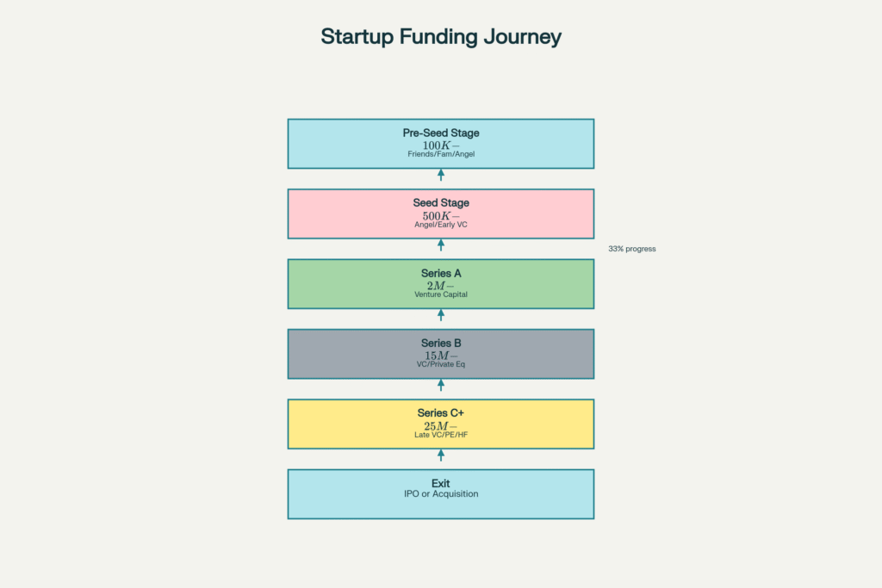
Task: Click the arrow between Pre-Seed and Seed Stage
Action: coord(441,175)
